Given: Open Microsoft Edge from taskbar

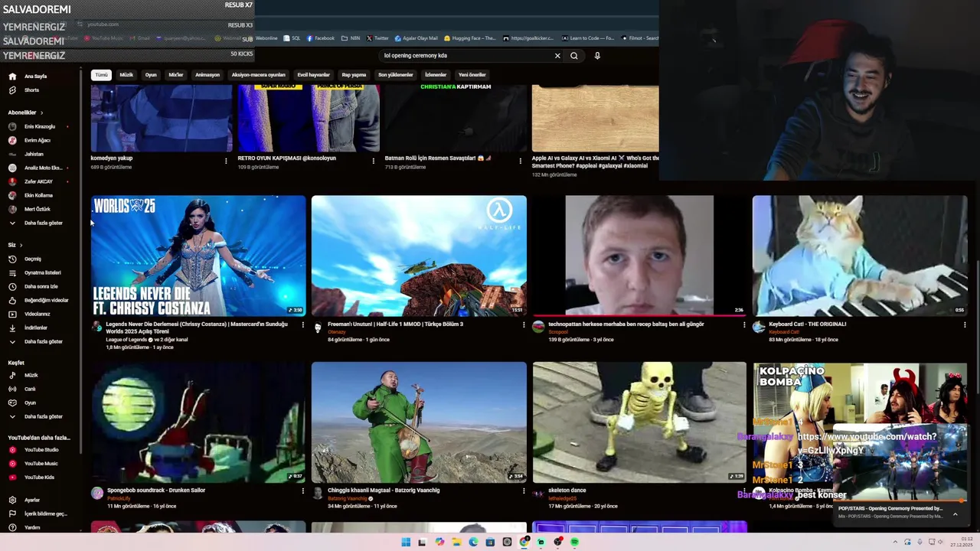Looking at the screenshot, I should (473, 543).
